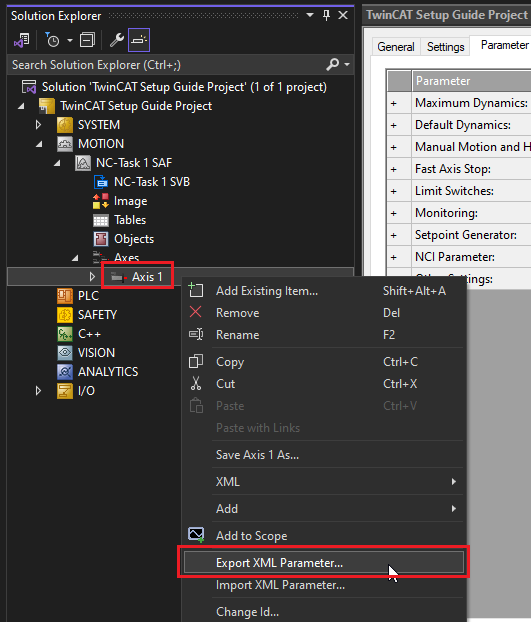531x622 pixels.
Task: Expand the Maximum Dynamics parameter group
Action: coord(393,103)
